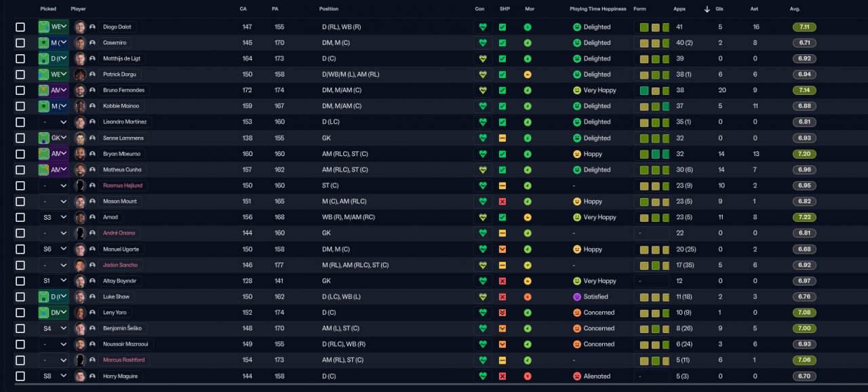Click Harry Maguire's Alienated red face icon
The height and width of the screenshot is (392, 868).
pyautogui.click(x=577, y=376)
